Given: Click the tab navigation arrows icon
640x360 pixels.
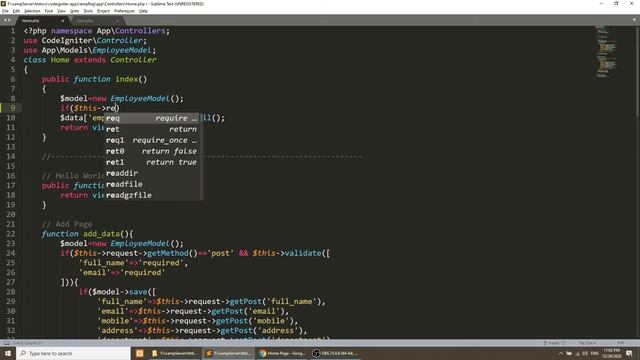Looking at the screenshot, I should pos(7,20).
